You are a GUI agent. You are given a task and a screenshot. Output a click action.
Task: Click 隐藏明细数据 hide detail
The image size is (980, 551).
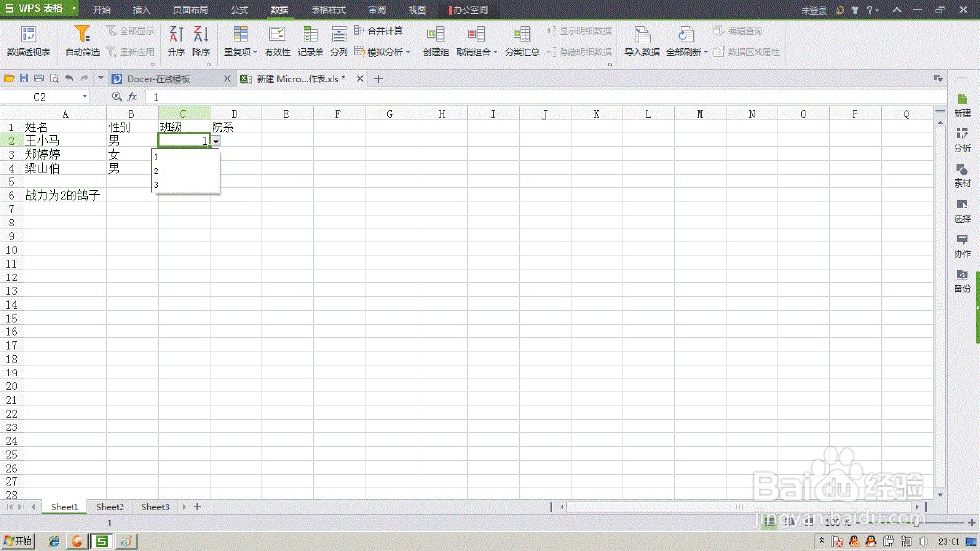579,52
